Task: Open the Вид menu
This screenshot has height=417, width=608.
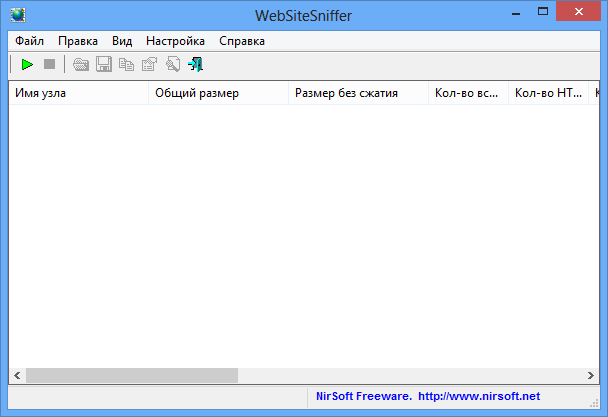Action: tap(122, 41)
